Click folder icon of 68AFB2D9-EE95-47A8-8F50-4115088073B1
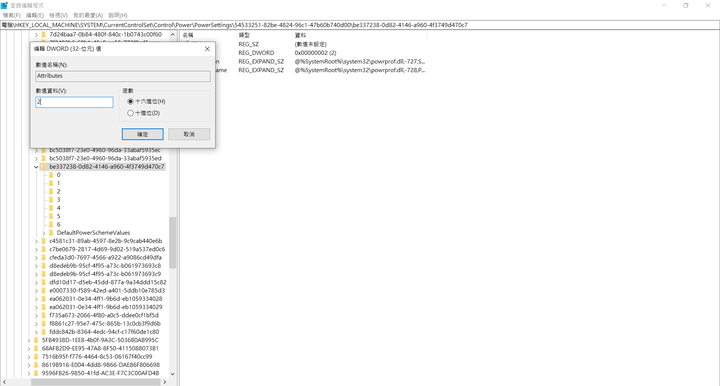The height and width of the screenshot is (386, 720). pyautogui.click(x=36, y=348)
